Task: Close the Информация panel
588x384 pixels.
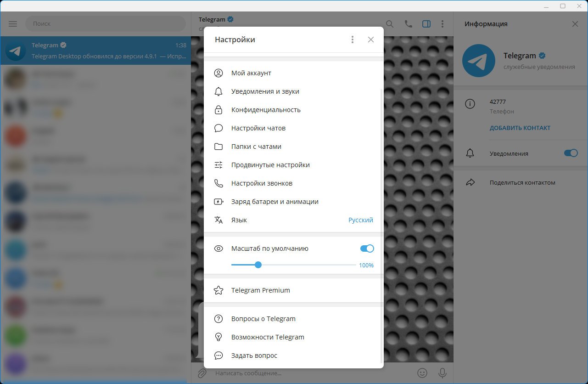Action: click(x=575, y=24)
